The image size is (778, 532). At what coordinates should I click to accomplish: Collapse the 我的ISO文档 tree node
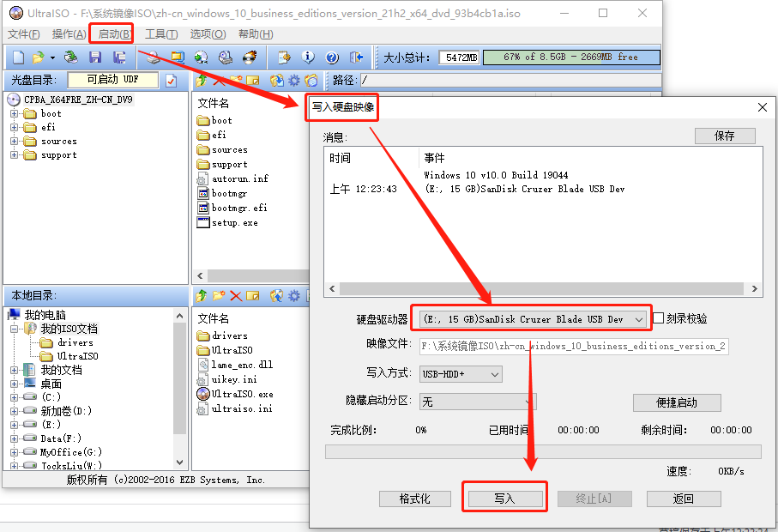tap(14, 329)
